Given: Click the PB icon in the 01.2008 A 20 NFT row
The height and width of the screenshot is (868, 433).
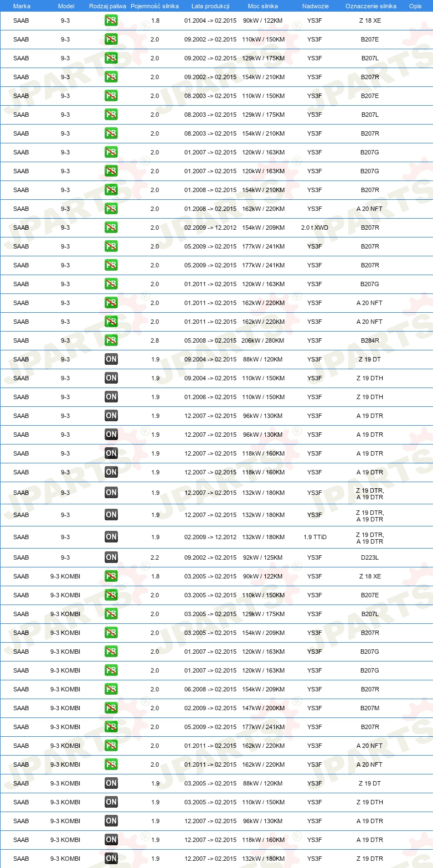Looking at the screenshot, I should click(111, 209).
